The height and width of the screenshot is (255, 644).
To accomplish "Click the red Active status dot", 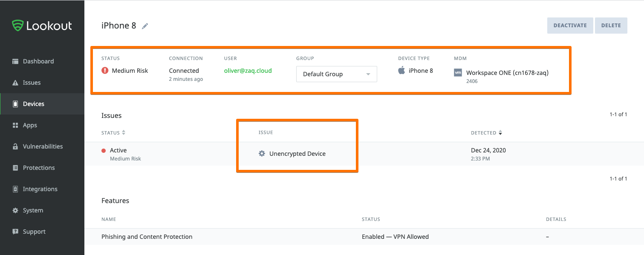I will click(104, 150).
